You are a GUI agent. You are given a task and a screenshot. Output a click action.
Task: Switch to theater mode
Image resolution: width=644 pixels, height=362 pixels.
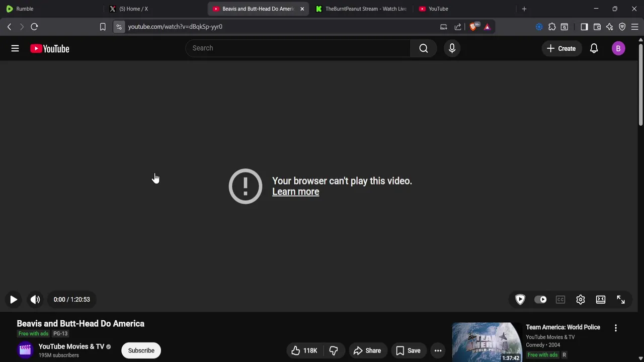[x=601, y=300]
